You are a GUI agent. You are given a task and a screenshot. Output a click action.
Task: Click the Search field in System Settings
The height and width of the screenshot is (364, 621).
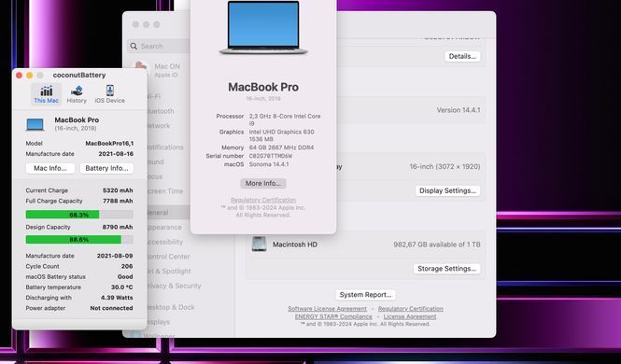tap(159, 47)
